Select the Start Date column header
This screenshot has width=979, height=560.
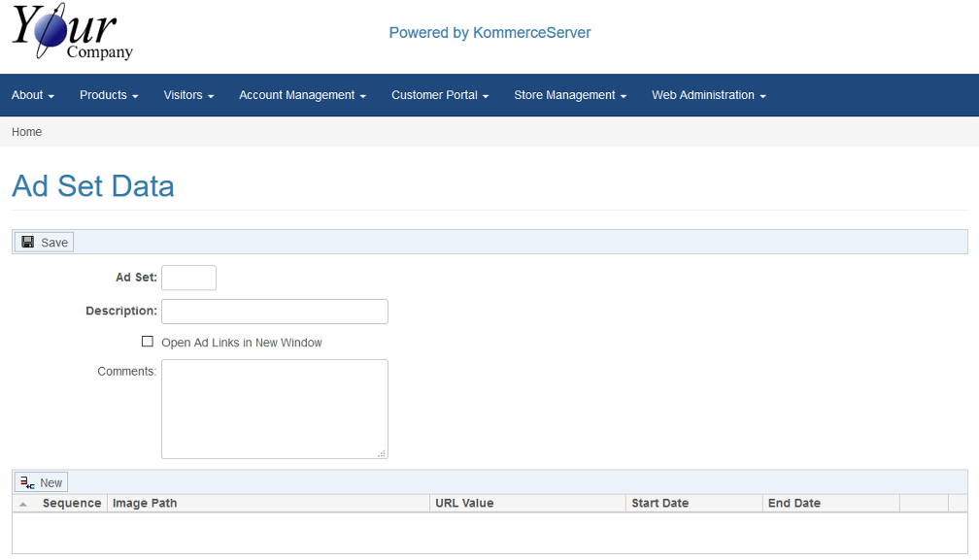660,504
